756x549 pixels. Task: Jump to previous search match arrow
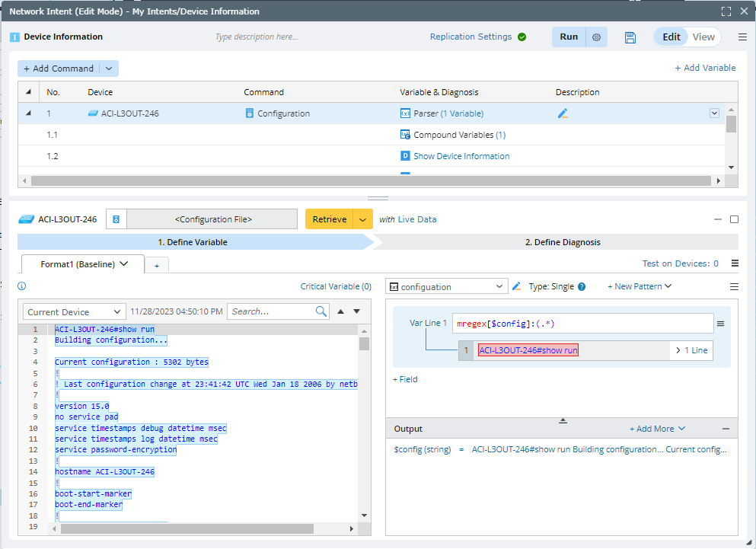point(341,311)
